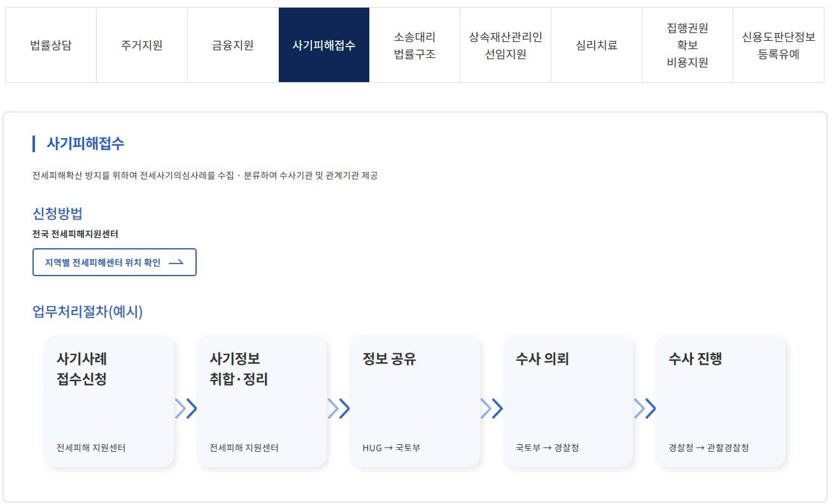
Task: Switch to 소송대리 법률구조 tab
Action: pos(414,45)
